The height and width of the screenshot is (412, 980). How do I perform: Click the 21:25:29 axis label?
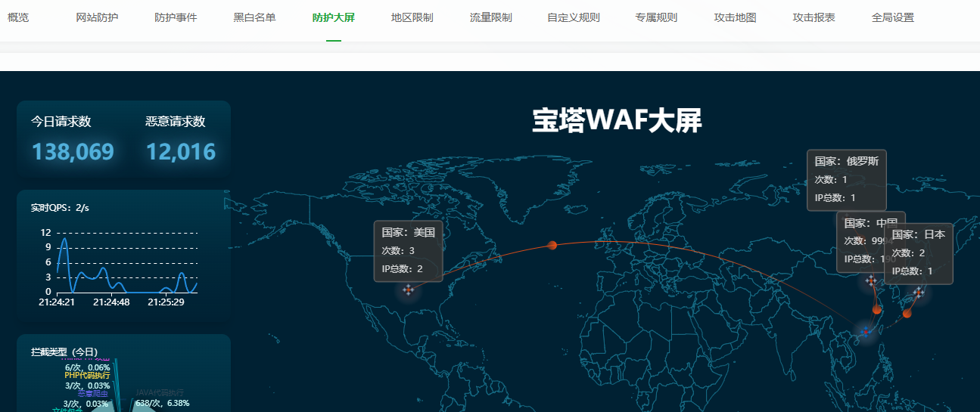coord(166,302)
